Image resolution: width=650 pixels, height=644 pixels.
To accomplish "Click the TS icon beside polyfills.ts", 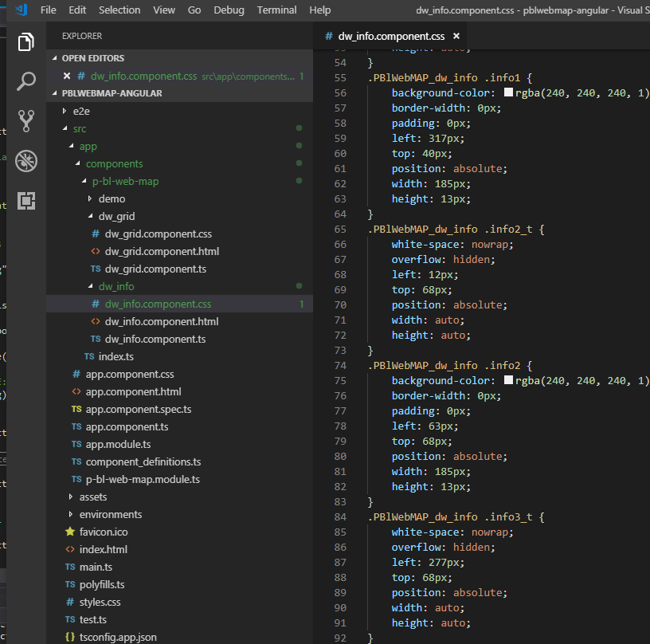I will click(x=70, y=584).
